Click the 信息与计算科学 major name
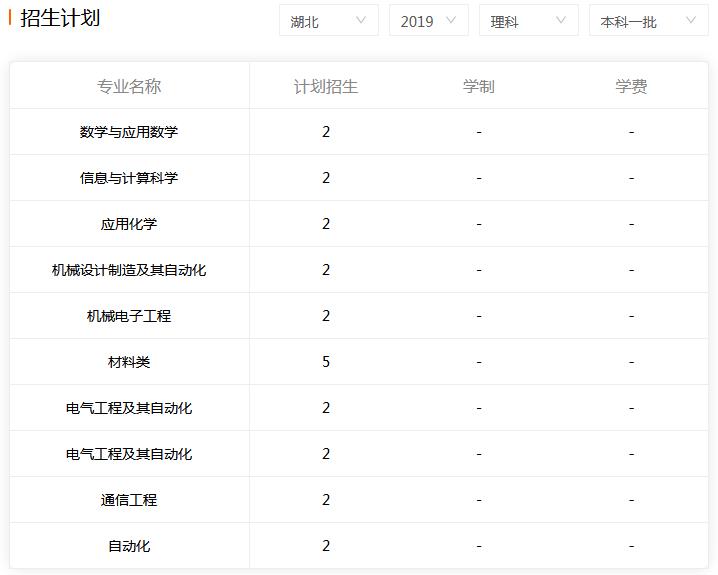The width and height of the screenshot is (718, 575). tap(129, 178)
